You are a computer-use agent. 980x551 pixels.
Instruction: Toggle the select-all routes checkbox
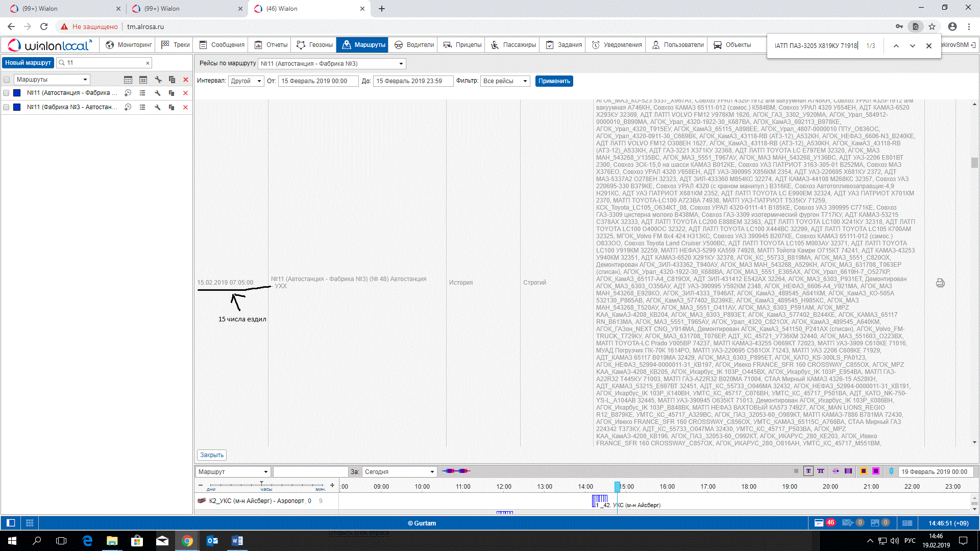[x=7, y=80]
